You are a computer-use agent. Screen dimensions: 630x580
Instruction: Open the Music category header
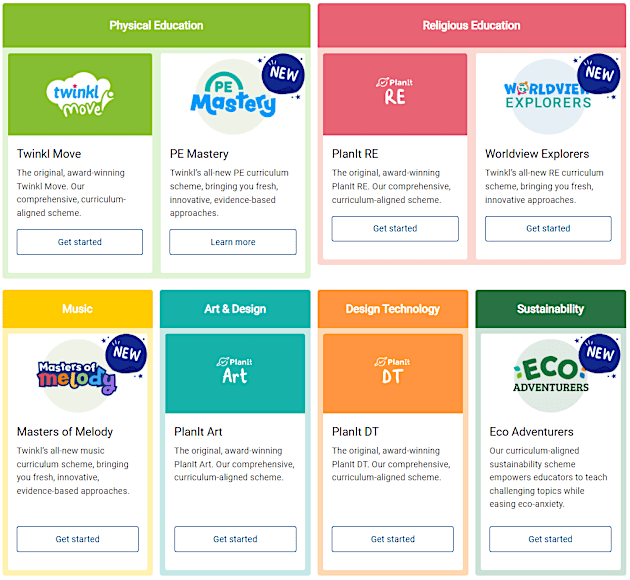(x=77, y=309)
